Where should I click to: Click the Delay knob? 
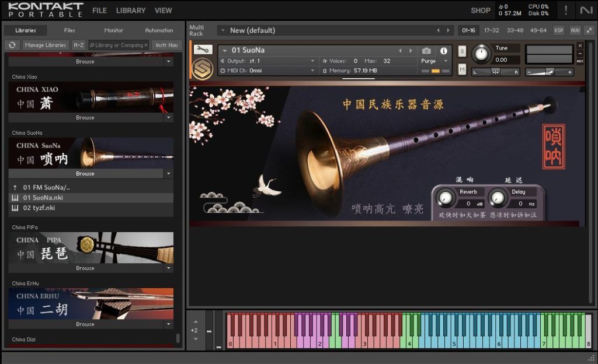tap(498, 198)
